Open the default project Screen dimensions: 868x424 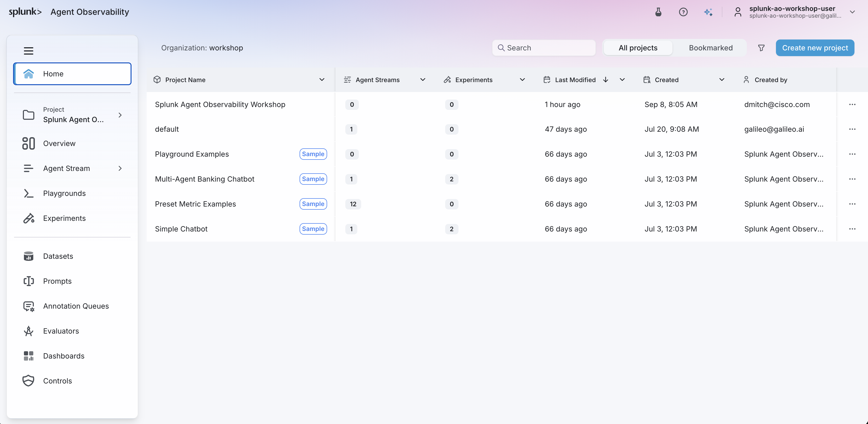(x=167, y=129)
